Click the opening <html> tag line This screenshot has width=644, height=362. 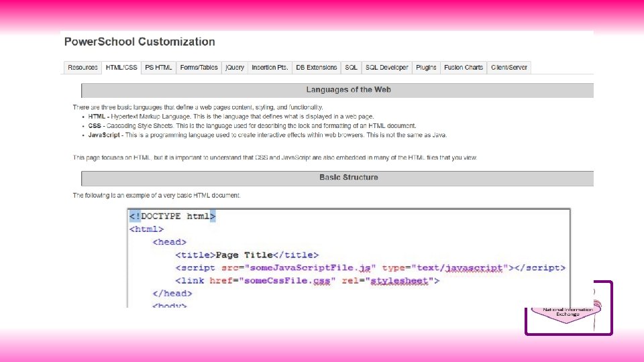coord(147,229)
